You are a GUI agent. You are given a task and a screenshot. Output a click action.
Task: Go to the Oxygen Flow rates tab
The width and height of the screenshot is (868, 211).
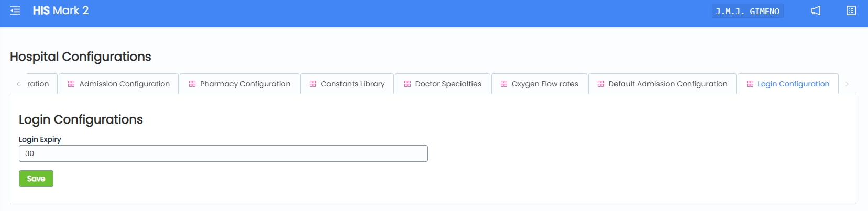click(545, 84)
